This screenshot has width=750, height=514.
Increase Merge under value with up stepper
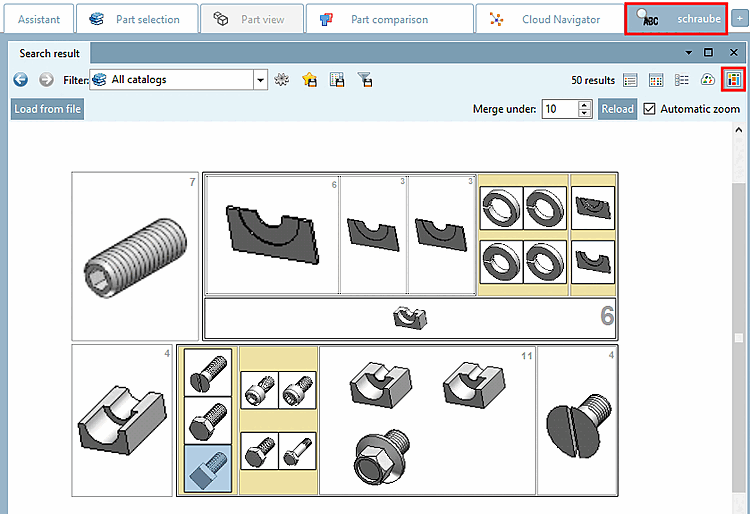pyautogui.click(x=585, y=104)
